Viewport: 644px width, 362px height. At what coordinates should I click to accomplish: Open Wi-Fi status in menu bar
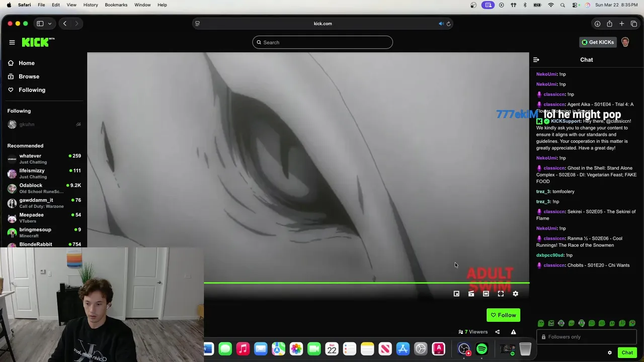click(x=551, y=5)
